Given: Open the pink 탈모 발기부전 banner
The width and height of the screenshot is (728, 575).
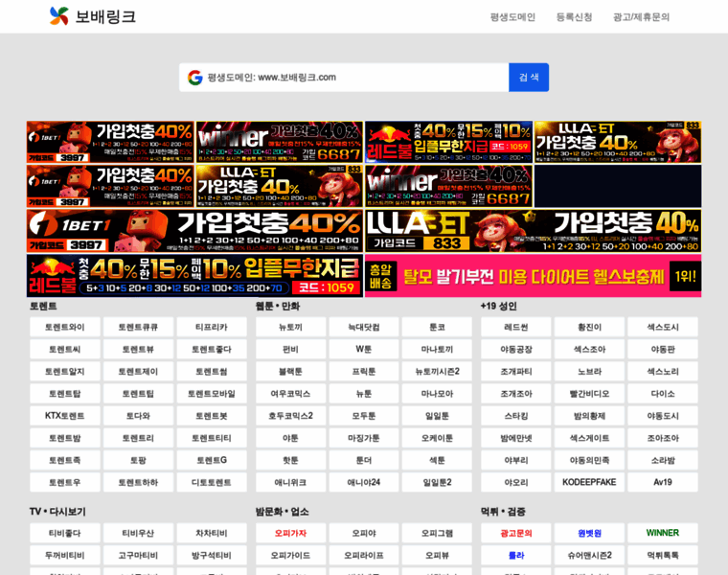Looking at the screenshot, I should point(533,275).
